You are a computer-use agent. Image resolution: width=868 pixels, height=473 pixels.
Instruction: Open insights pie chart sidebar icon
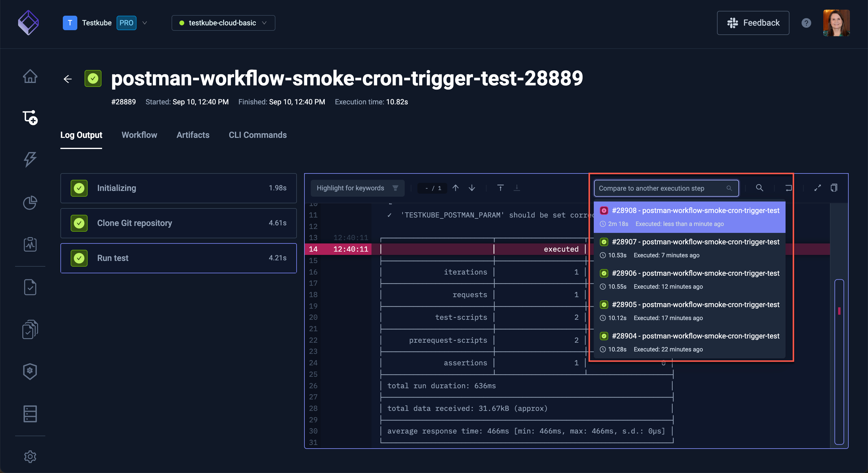[x=30, y=202]
